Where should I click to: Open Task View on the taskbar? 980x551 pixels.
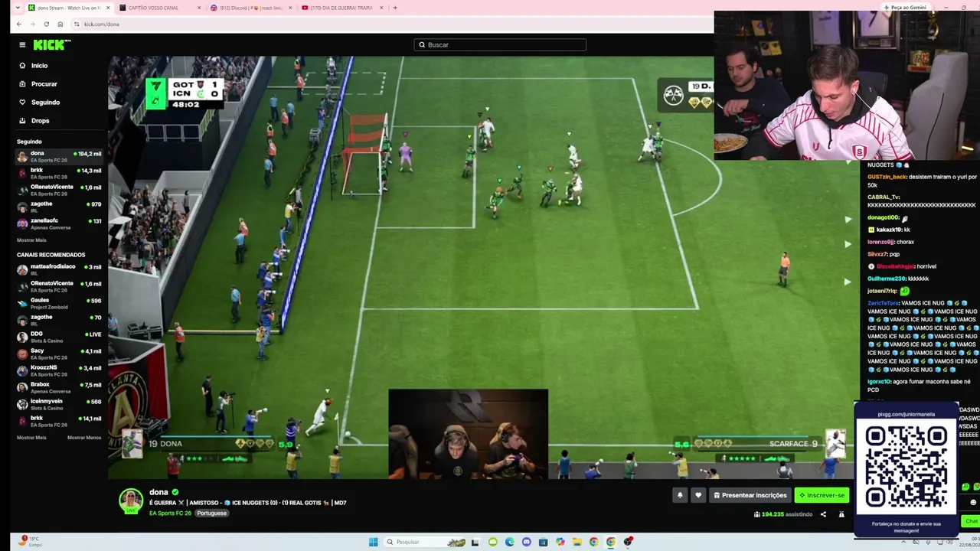pos(475,542)
